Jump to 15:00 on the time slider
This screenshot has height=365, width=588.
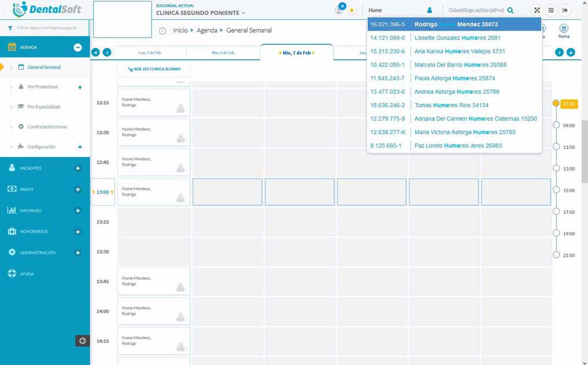(556, 190)
